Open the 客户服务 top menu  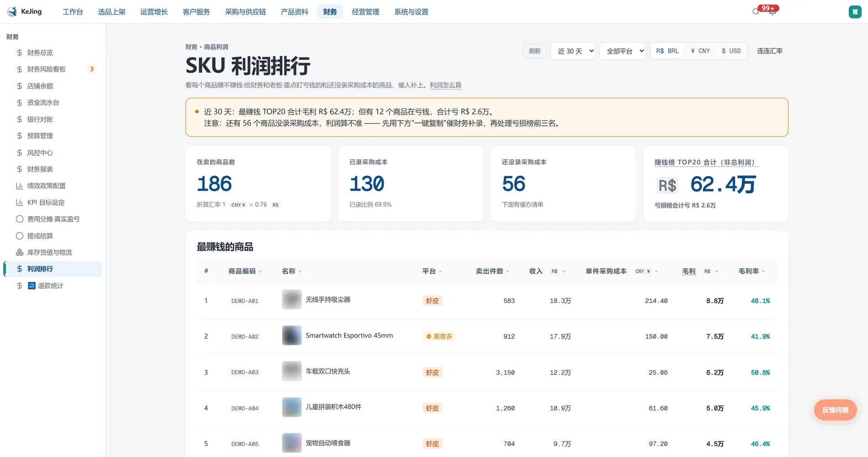point(196,12)
